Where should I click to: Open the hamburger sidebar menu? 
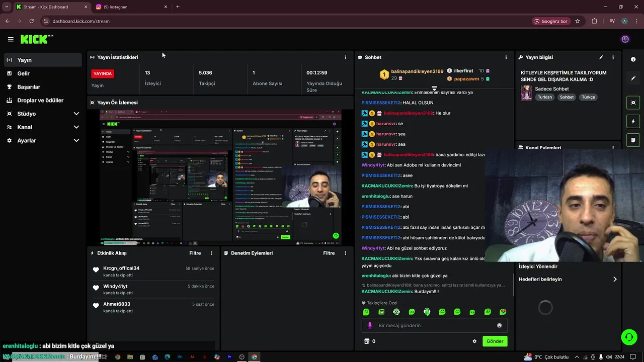pyautogui.click(x=11, y=39)
